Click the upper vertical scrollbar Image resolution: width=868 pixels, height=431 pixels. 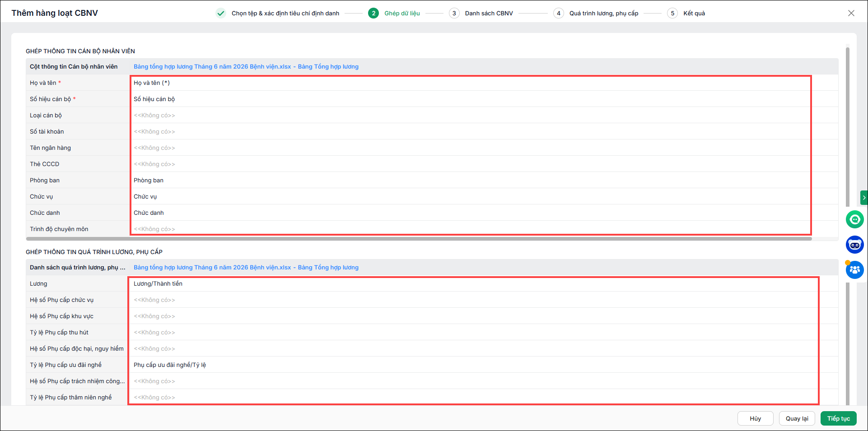tap(848, 126)
